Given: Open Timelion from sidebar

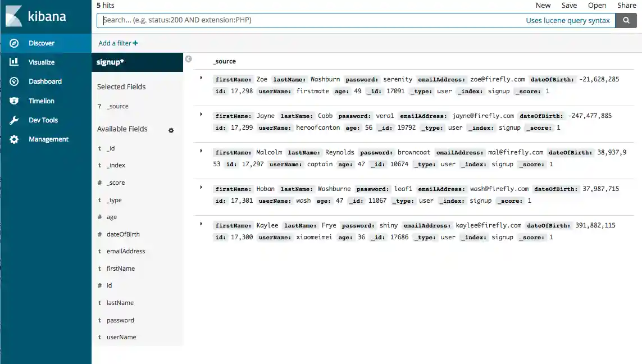Looking at the screenshot, I should coord(42,101).
